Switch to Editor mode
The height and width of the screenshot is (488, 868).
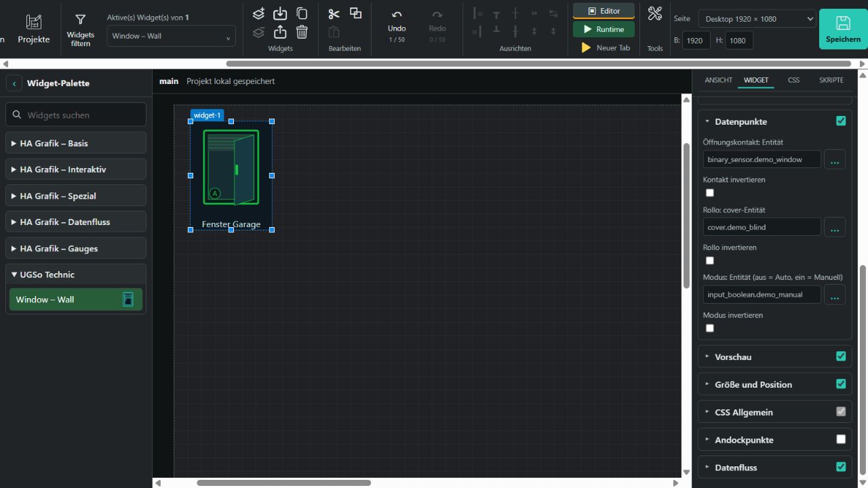604,11
